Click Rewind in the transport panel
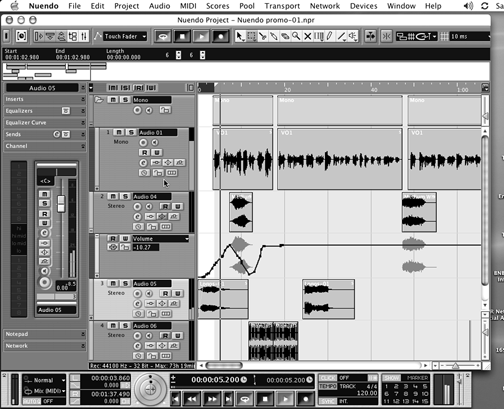The image size is (504, 409). point(192,399)
